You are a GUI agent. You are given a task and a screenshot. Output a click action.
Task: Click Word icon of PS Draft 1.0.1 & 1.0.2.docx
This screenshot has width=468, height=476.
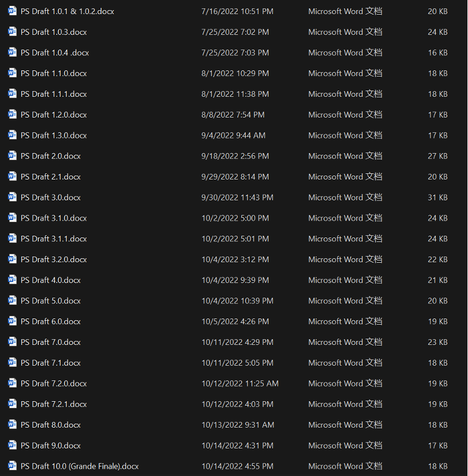tap(12, 11)
